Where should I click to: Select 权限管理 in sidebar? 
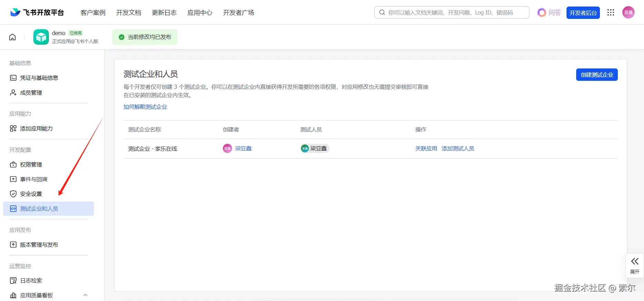(49, 164)
